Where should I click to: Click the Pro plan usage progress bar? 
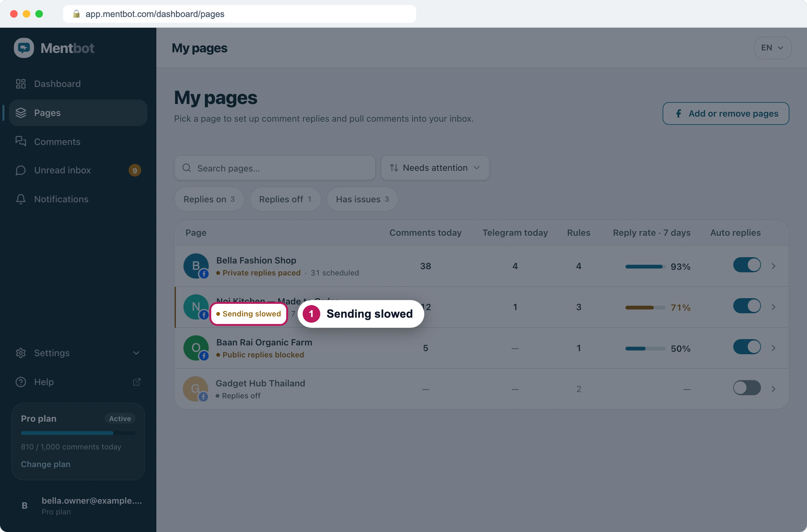(78, 433)
